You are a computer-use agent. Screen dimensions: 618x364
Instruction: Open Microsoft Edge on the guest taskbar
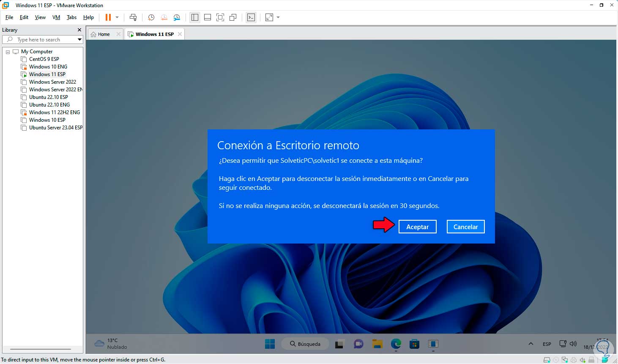point(396,344)
